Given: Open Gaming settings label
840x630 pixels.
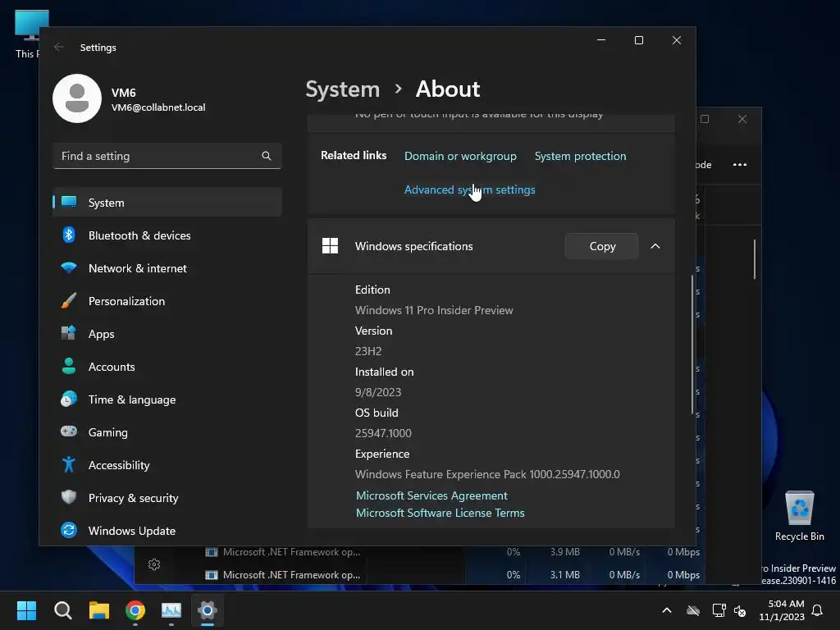Looking at the screenshot, I should pyautogui.click(x=107, y=432).
